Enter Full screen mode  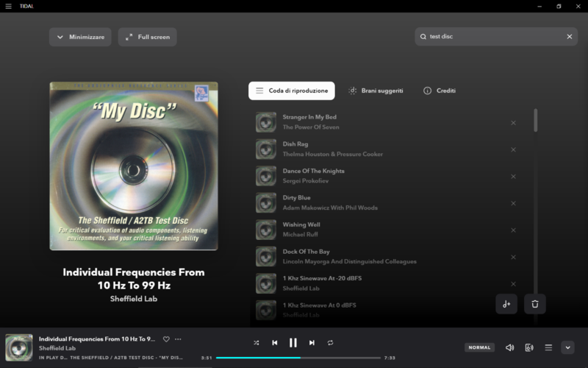(x=147, y=37)
